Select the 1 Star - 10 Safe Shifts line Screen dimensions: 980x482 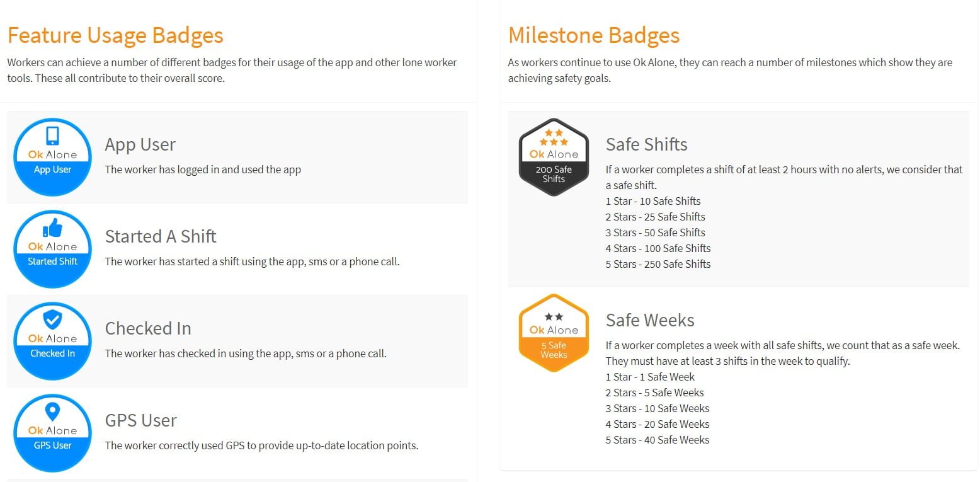653,201
